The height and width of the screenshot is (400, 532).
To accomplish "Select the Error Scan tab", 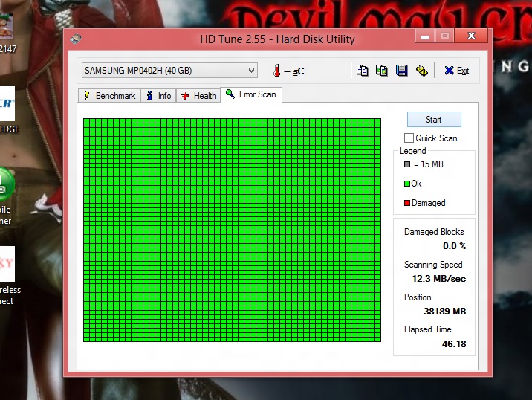I will click(251, 94).
